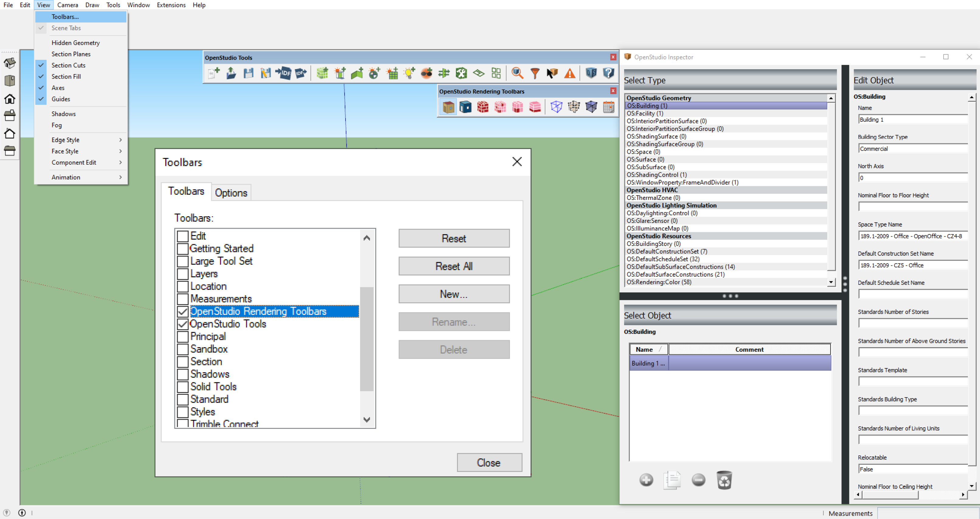Open the Camera menu
This screenshot has width=980, height=519.
click(x=68, y=5)
